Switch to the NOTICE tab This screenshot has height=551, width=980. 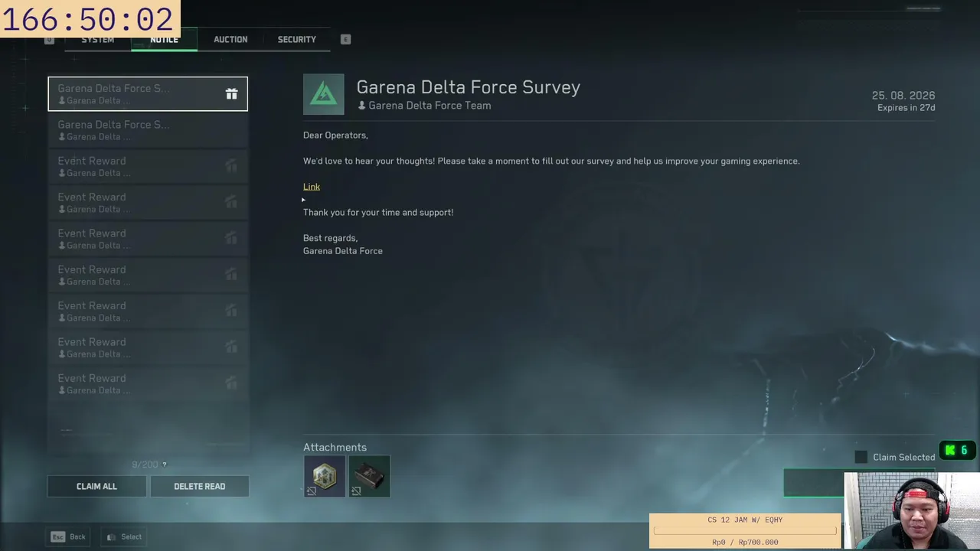164,39
